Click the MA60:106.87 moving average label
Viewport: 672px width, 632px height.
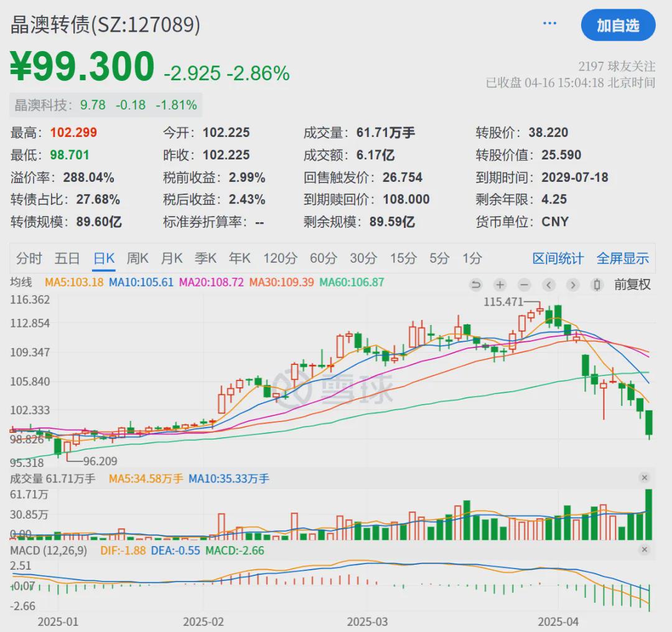coord(352,283)
